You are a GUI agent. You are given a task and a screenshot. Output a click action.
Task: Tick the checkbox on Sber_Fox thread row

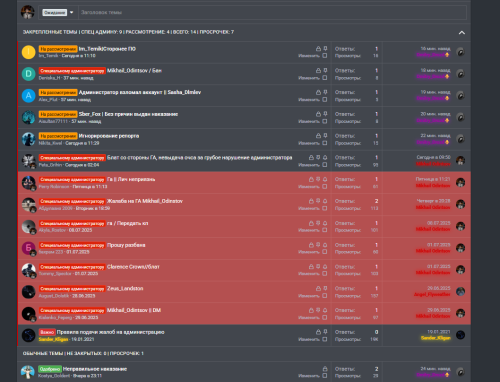click(325, 121)
